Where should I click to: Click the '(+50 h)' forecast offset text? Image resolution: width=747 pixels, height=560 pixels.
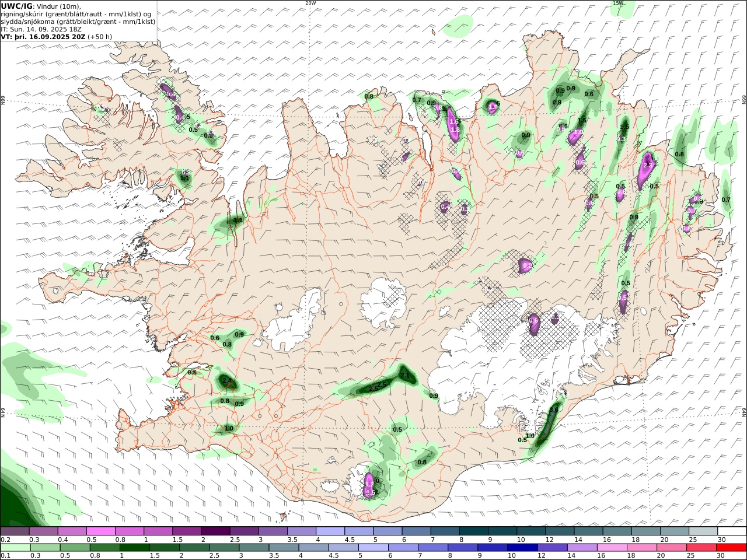pos(100,37)
